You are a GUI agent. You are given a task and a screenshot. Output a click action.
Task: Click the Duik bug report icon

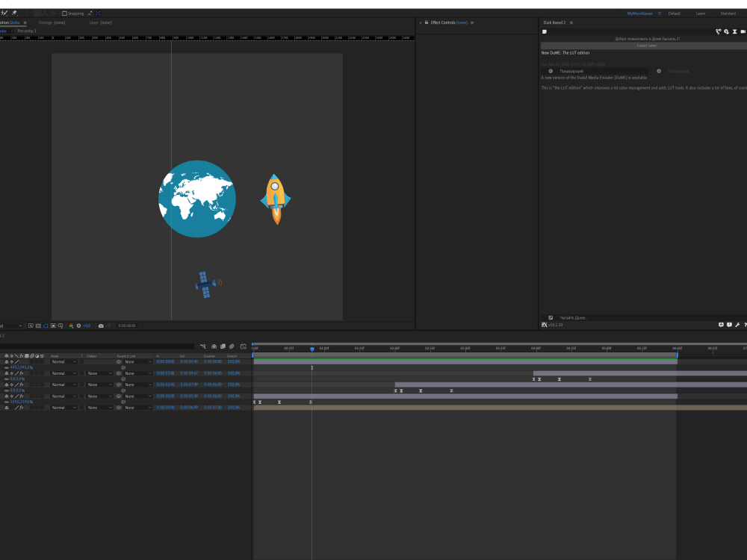(x=729, y=325)
